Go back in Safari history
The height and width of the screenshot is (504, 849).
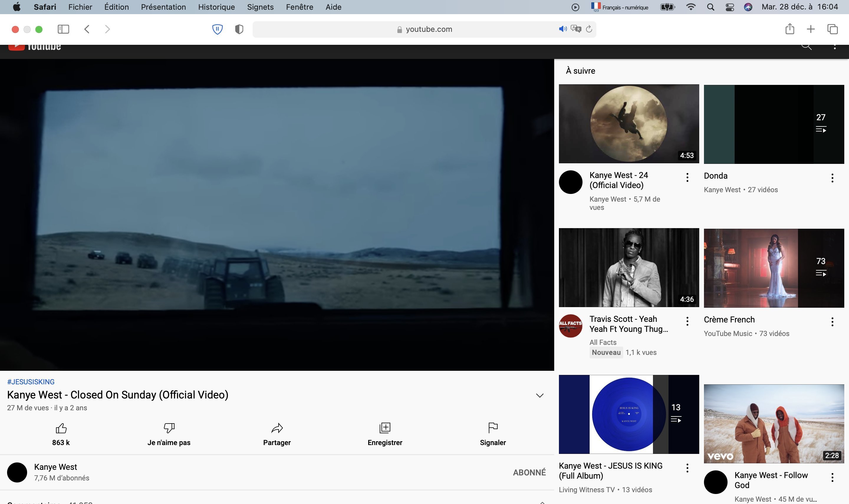(x=87, y=29)
